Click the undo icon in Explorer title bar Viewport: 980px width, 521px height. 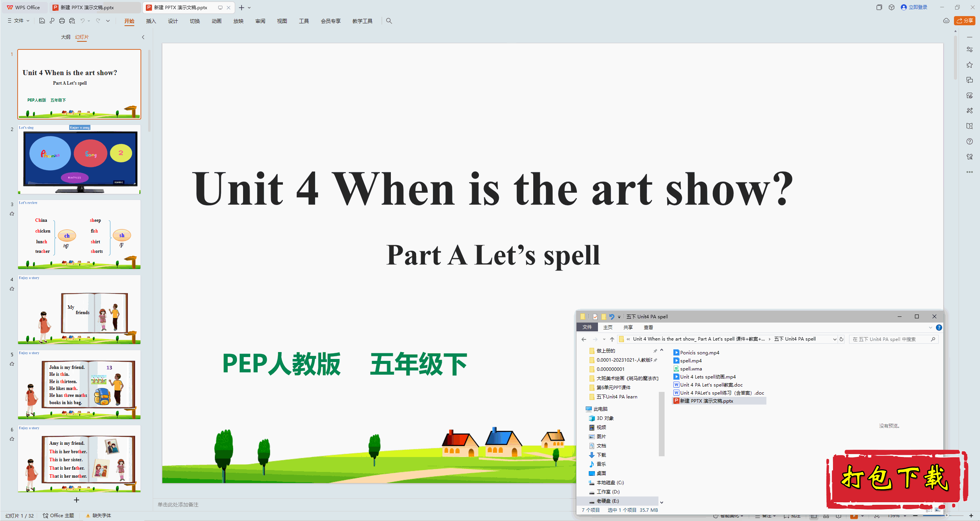pos(612,316)
